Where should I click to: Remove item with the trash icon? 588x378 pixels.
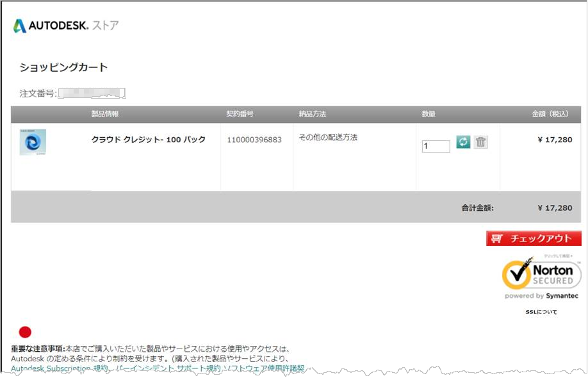481,142
